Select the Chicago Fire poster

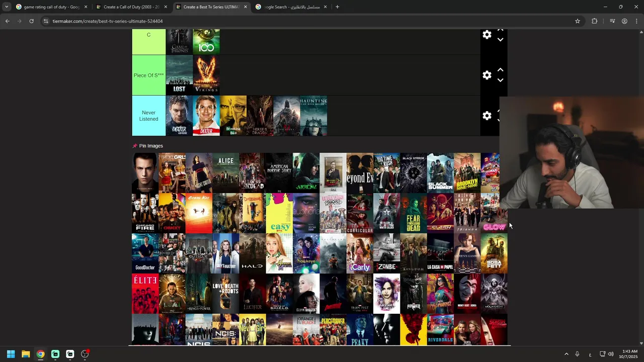point(145,213)
